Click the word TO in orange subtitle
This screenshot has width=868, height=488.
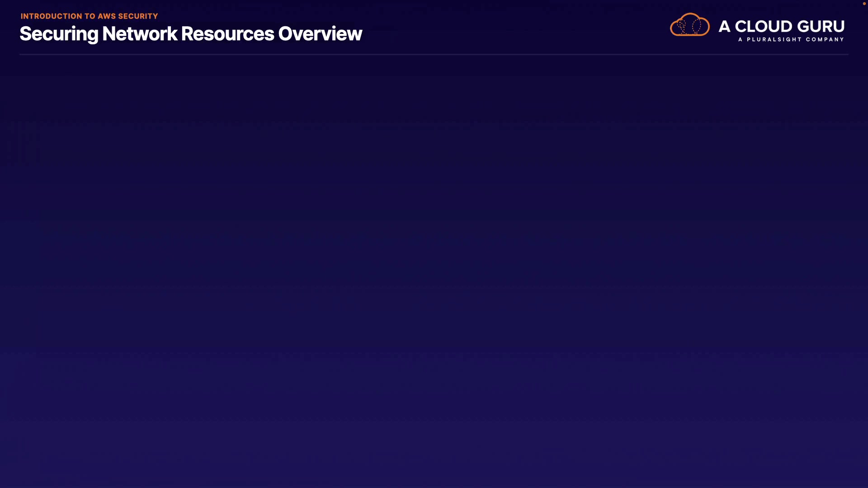point(90,16)
